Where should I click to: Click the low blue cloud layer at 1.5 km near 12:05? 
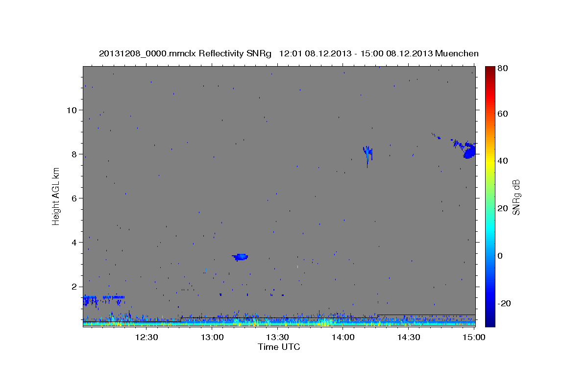pos(90,300)
